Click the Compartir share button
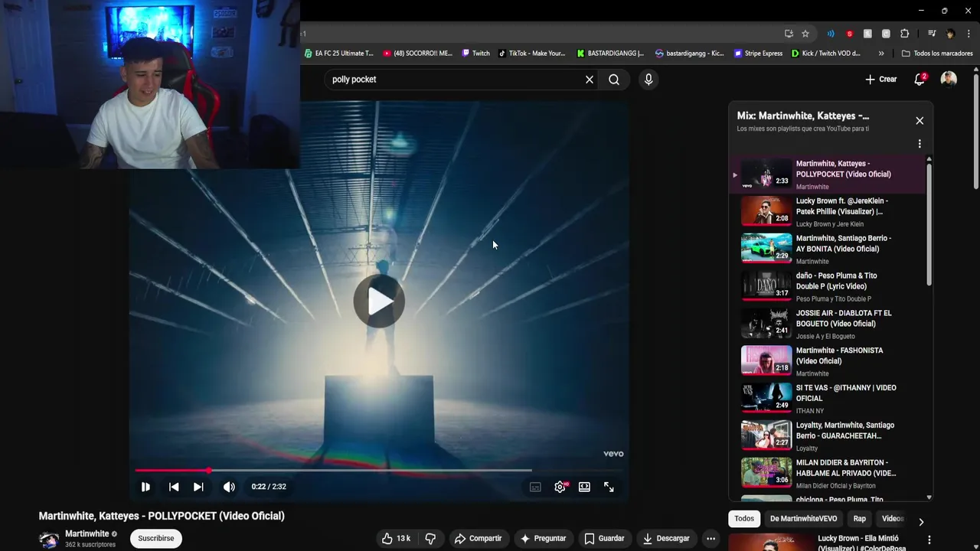Screen dimensions: 980x551 click(478, 539)
